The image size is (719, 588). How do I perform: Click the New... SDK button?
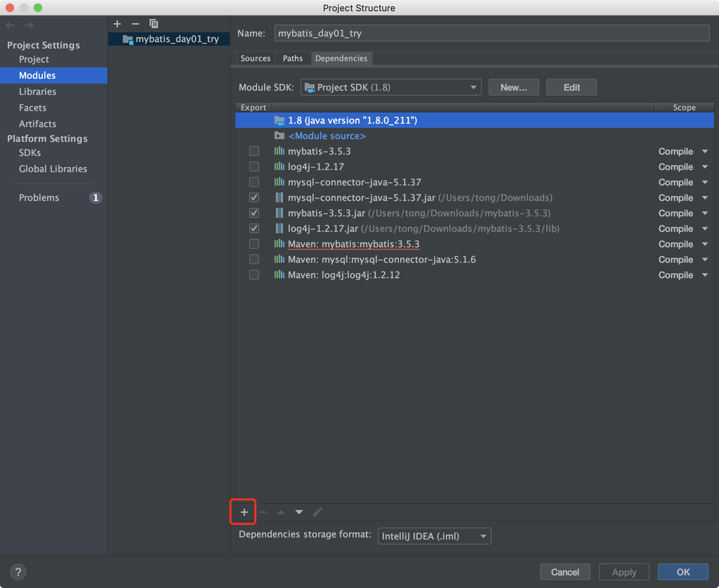[514, 87]
